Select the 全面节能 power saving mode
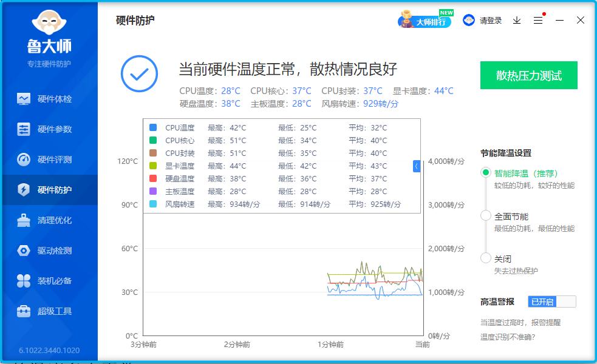Viewport: 597px width, 364px height. [x=485, y=215]
